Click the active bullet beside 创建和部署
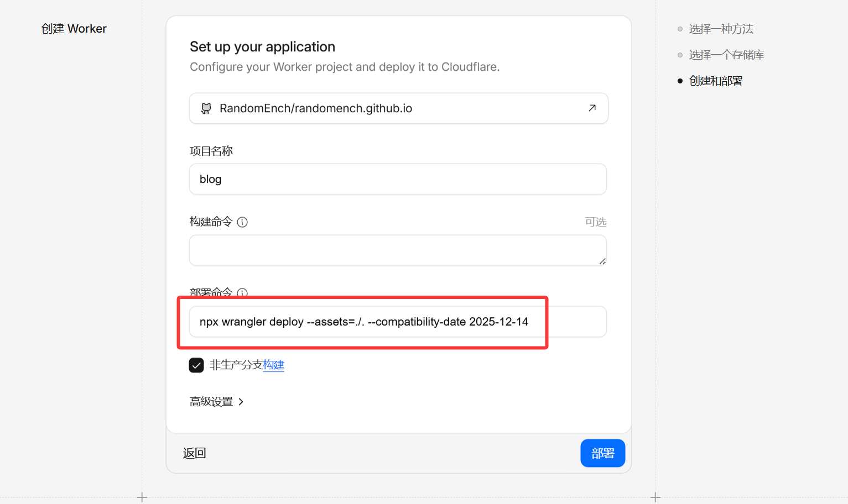 click(x=680, y=81)
